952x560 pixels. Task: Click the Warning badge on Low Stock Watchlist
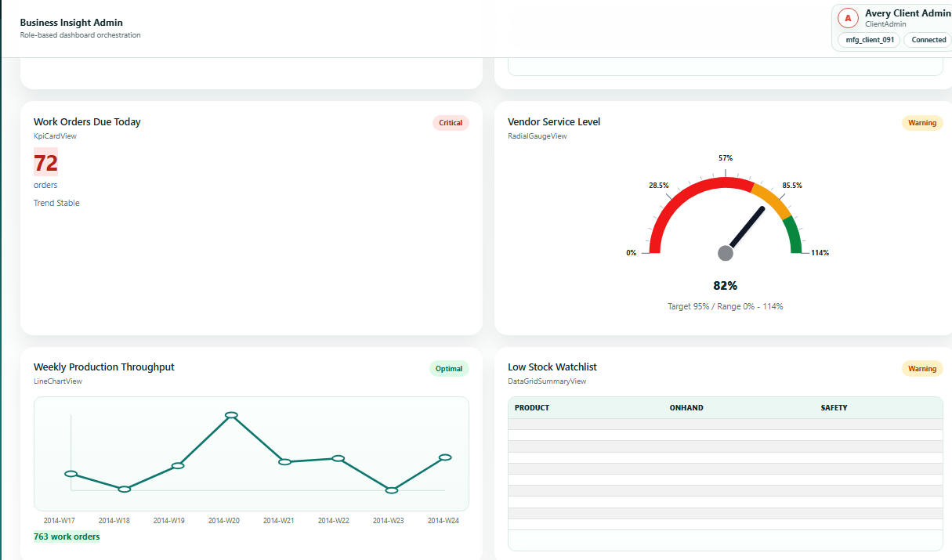click(x=922, y=369)
